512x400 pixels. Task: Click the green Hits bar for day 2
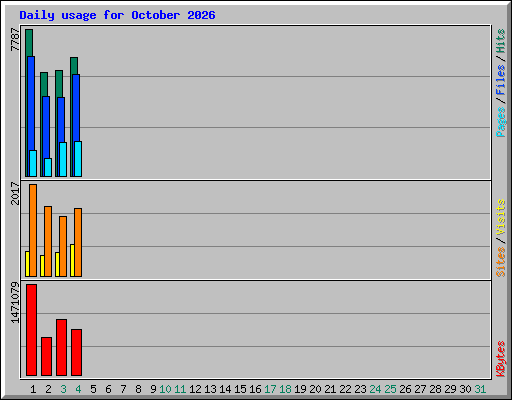click(x=44, y=85)
